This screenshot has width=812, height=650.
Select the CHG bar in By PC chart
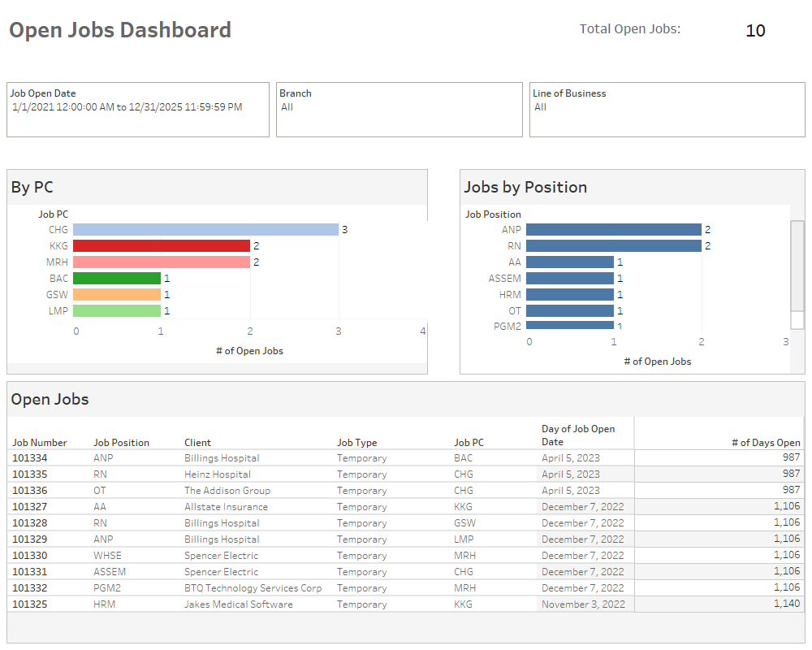click(203, 229)
